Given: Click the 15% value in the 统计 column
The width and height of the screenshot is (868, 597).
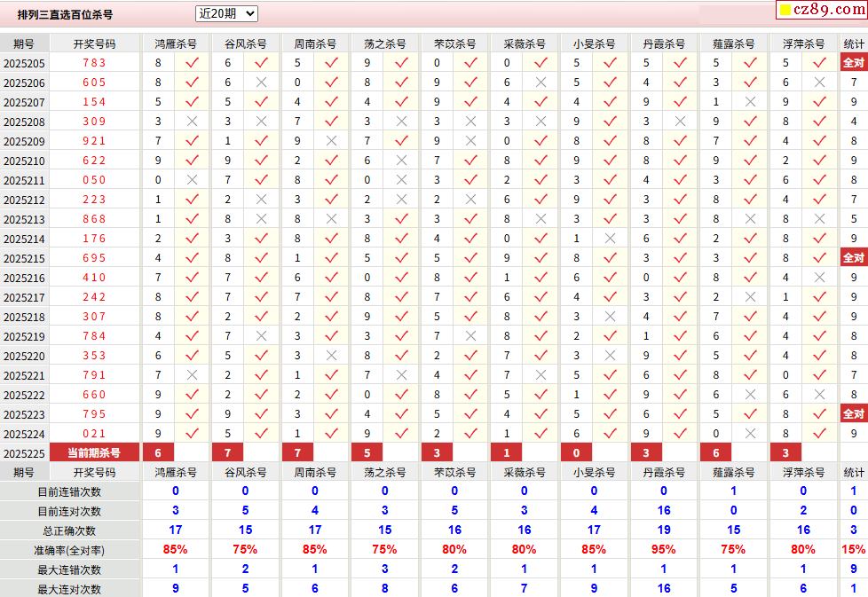Looking at the screenshot, I should tap(853, 549).
